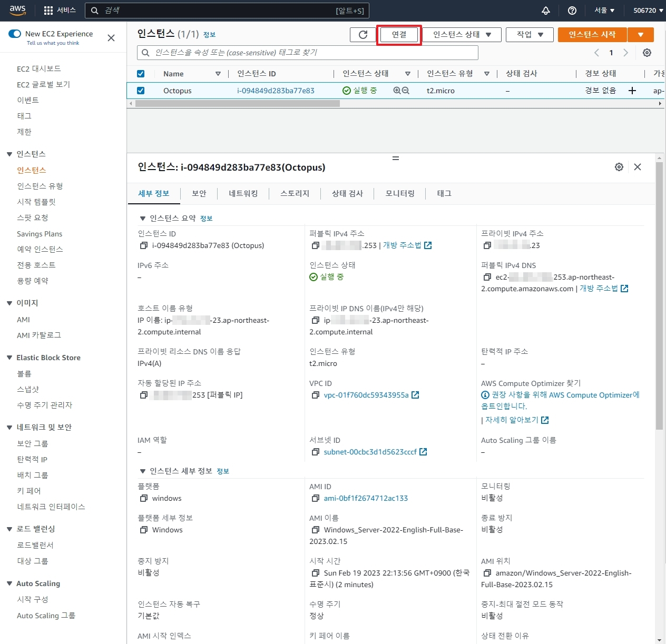
Task: Open the VPC link vpc-01f760dc59343955a
Action: pos(366,395)
